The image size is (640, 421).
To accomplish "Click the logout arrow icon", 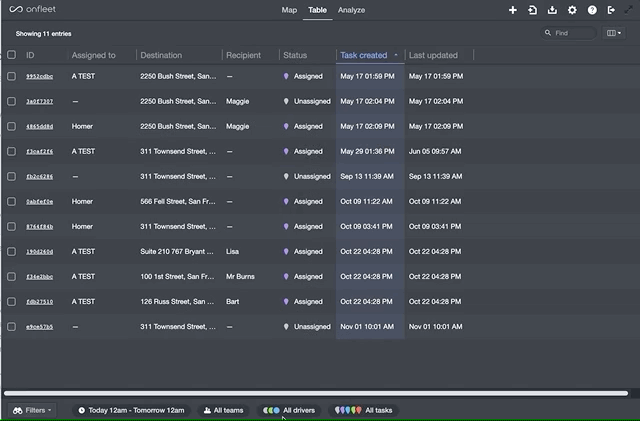I will [x=611, y=10].
